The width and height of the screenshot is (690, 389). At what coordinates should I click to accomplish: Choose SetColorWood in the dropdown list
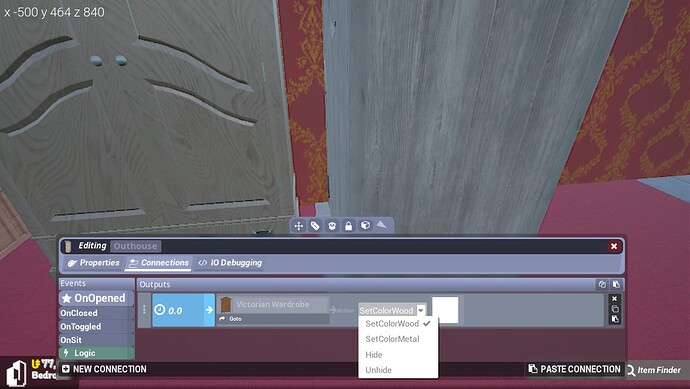pos(398,323)
